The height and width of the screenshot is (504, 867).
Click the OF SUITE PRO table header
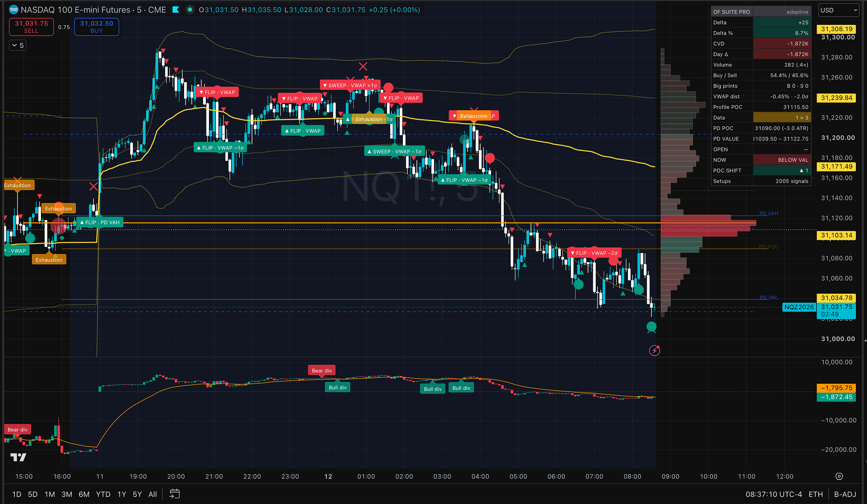coord(732,12)
